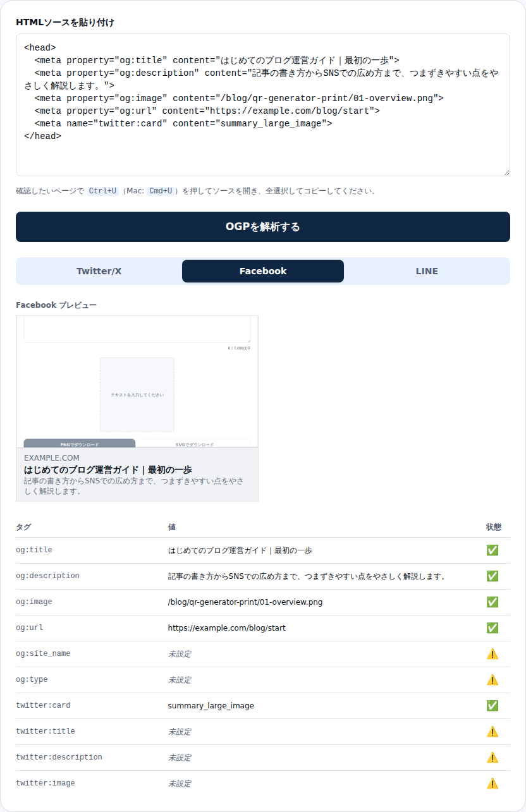Click the green check icon for og:description
This screenshot has height=812, width=526.
click(492, 576)
